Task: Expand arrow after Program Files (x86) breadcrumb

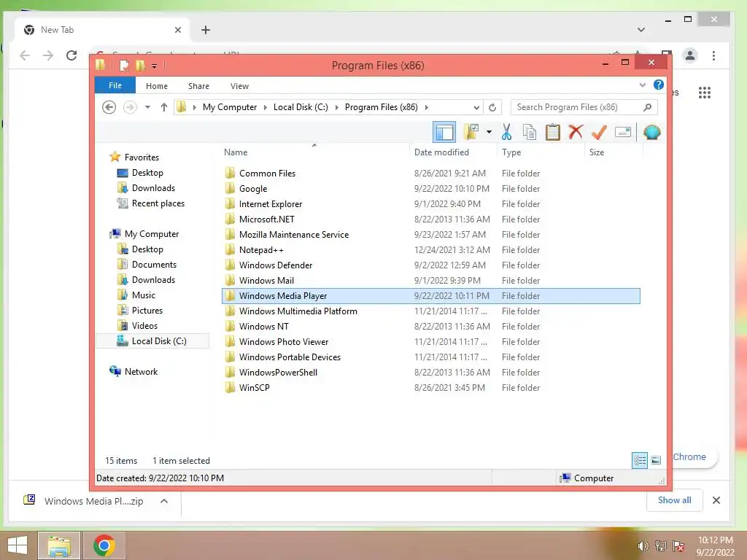Action: (x=426, y=107)
